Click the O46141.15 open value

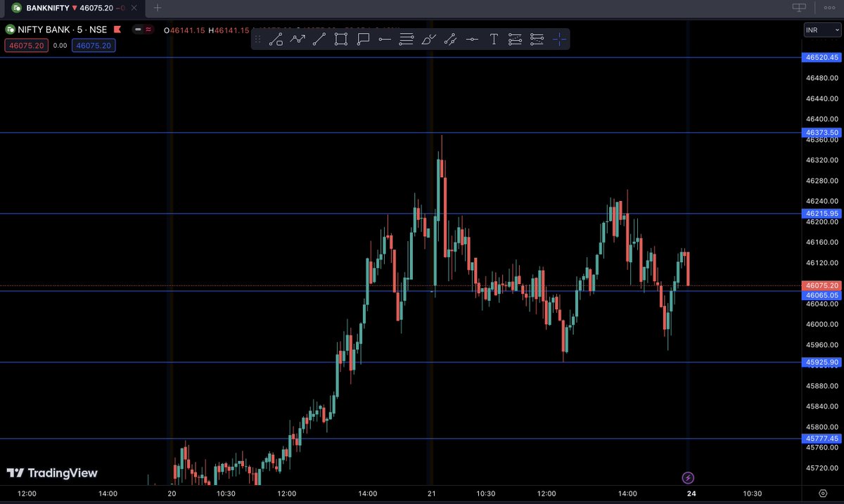click(x=184, y=30)
